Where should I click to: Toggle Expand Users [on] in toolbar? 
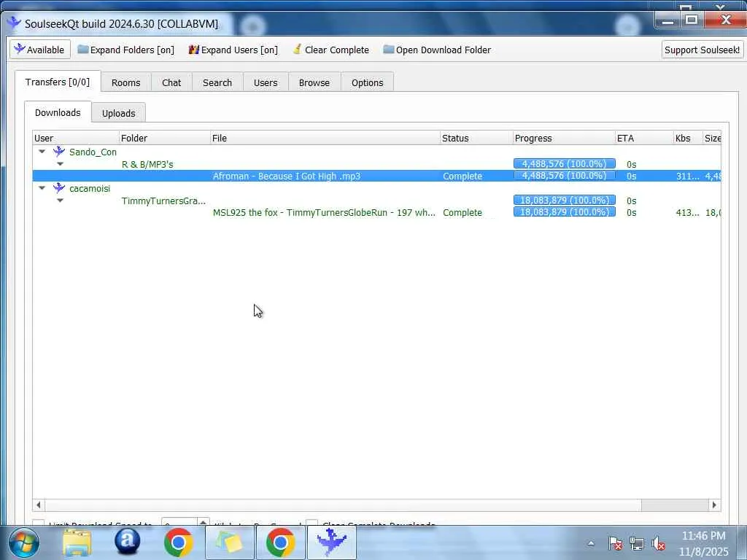tap(233, 50)
